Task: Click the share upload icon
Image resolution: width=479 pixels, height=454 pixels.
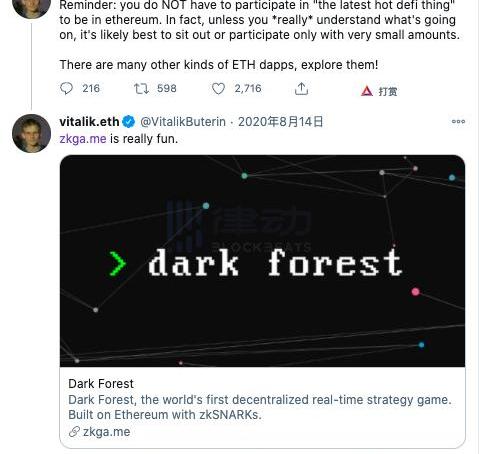Action: point(301,89)
